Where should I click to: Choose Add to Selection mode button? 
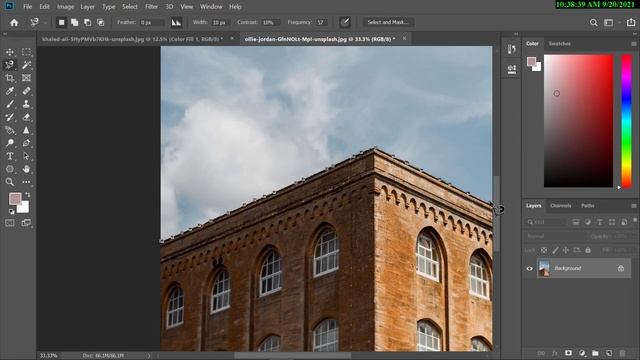[74, 22]
